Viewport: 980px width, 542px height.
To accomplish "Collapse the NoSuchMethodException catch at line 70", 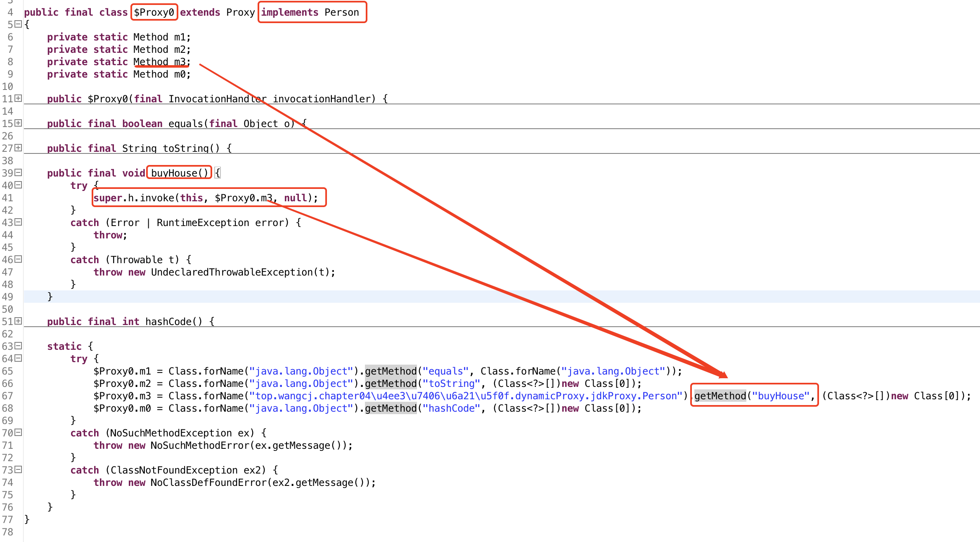I will [18, 432].
